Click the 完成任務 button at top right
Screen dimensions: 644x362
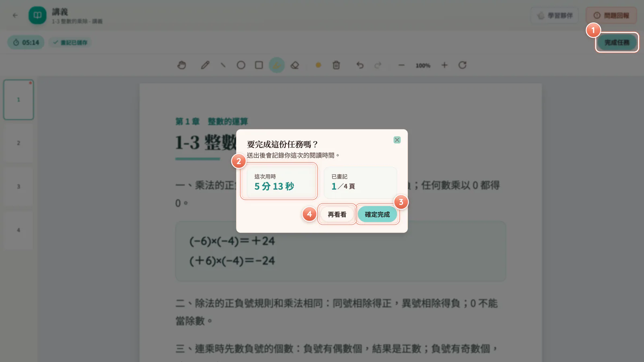(617, 42)
